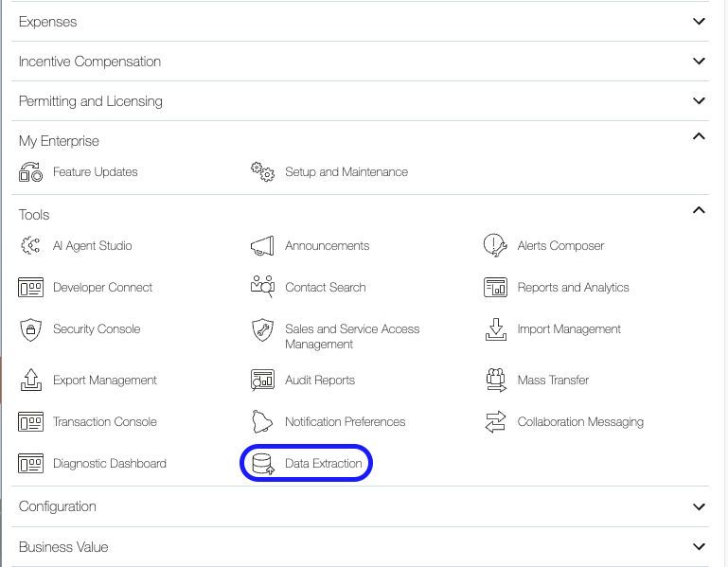Open the Announcements megaphone icon

point(262,246)
